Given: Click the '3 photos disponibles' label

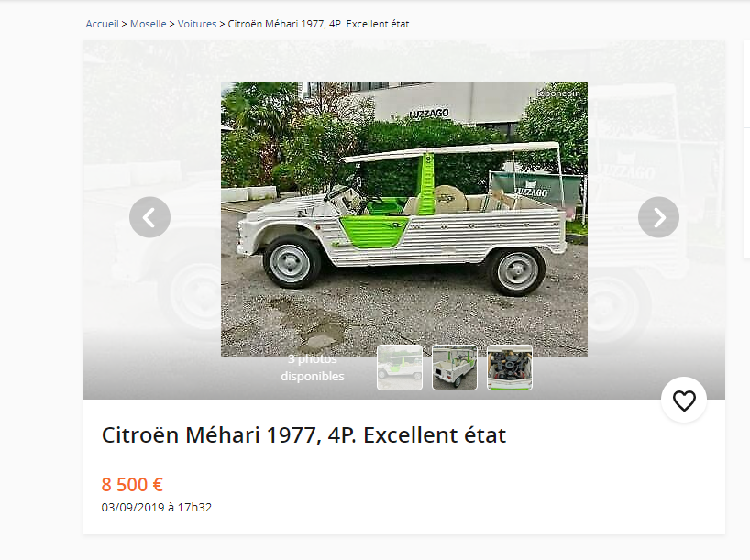Looking at the screenshot, I should pos(313,368).
